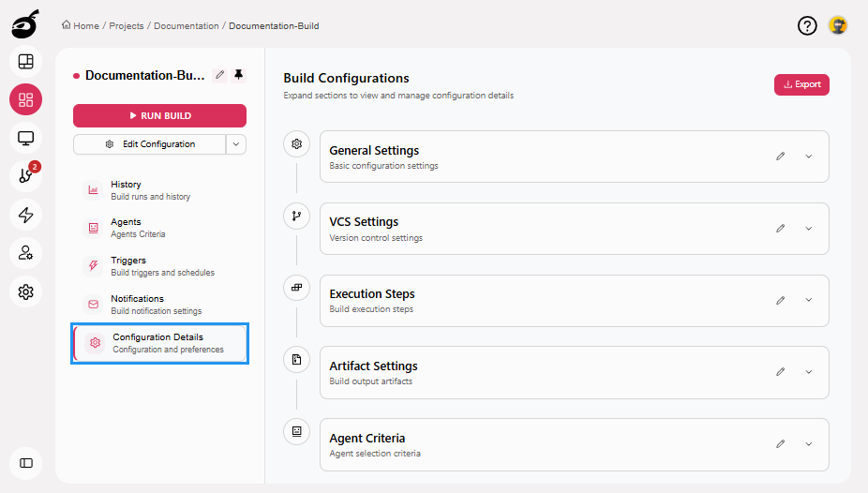The height and width of the screenshot is (493, 868).
Task: Select the Configuration Details menu item
Action: (x=160, y=343)
